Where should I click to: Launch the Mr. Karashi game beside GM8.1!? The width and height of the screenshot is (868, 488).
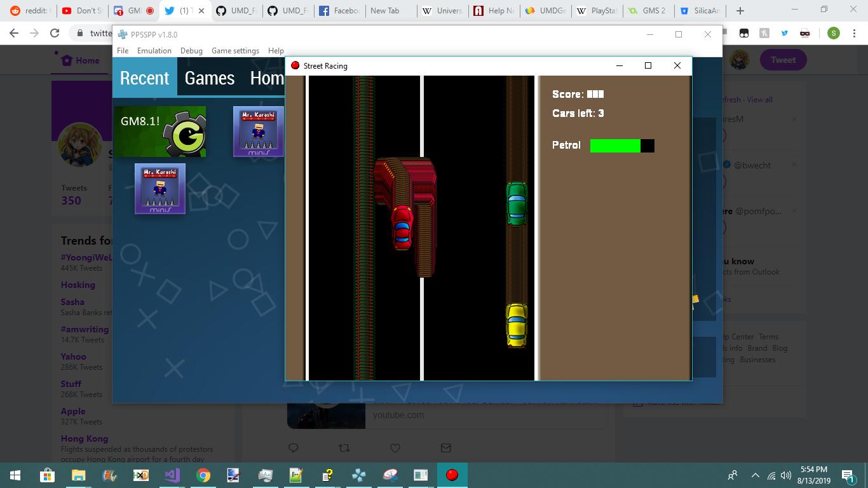click(x=259, y=132)
